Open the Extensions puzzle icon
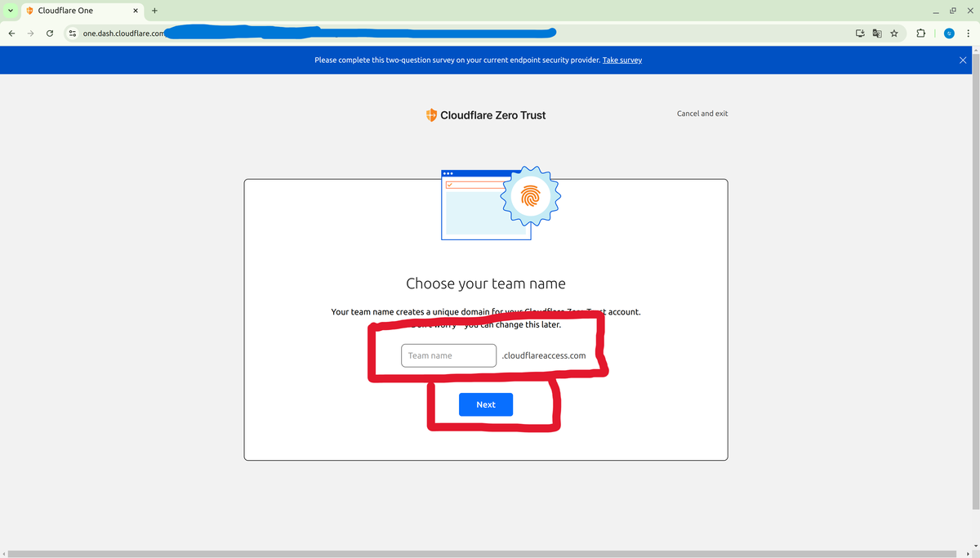 (920, 33)
